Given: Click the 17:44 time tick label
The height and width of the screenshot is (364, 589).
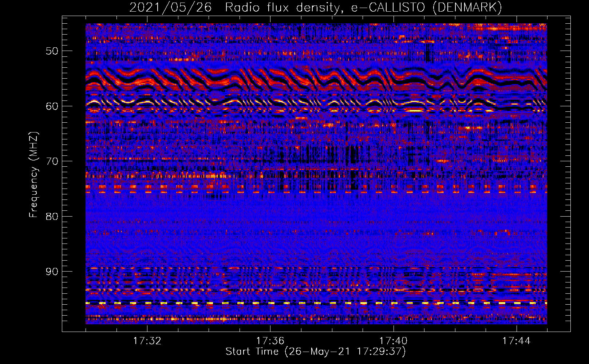Looking at the screenshot, I should click(517, 341).
